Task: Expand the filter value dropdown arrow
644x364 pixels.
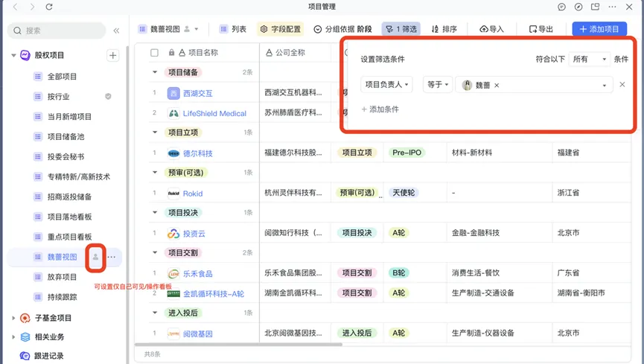Action: (604, 86)
